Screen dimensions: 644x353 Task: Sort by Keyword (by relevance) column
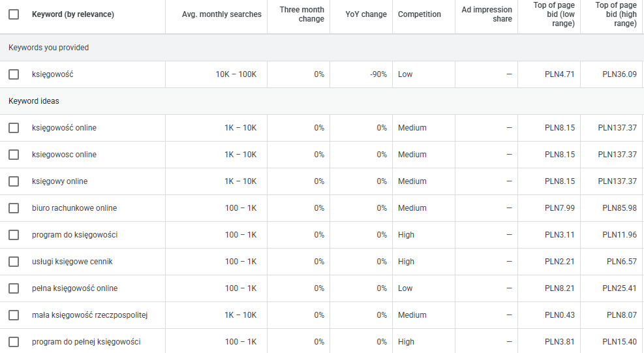pyautogui.click(x=72, y=14)
